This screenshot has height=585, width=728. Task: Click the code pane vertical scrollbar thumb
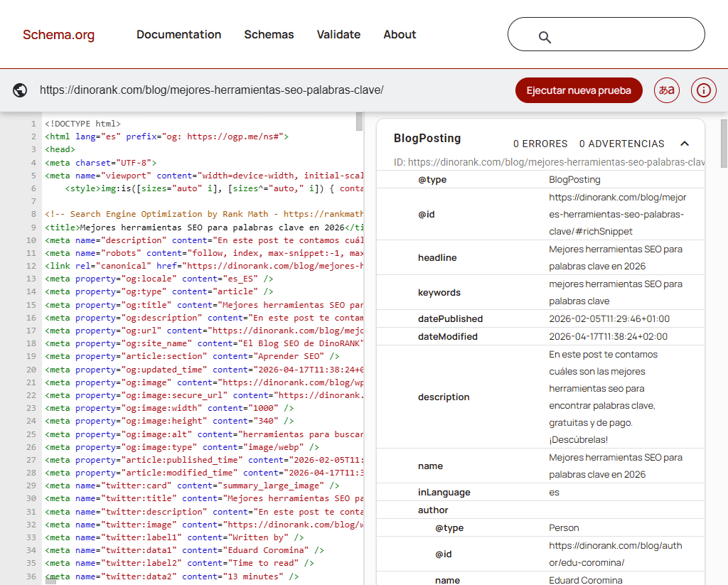[x=359, y=121]
